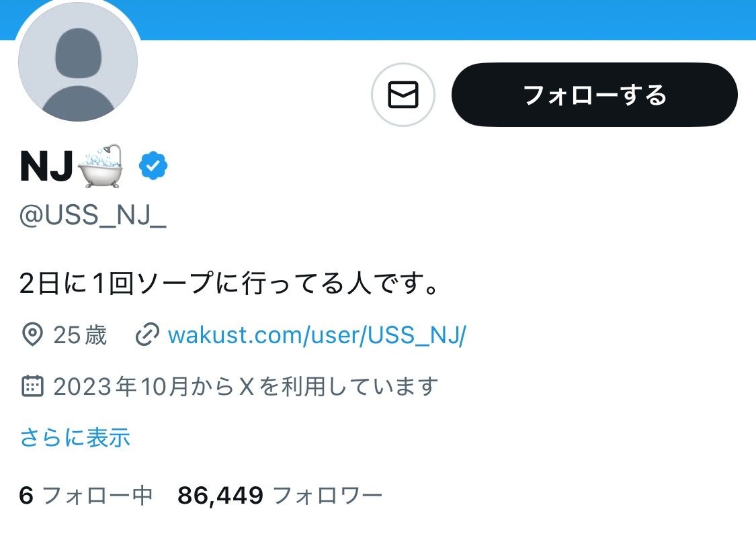756x546 pixels.
Task: Expand profile with さらに表示
Action: tap(75, 438)
